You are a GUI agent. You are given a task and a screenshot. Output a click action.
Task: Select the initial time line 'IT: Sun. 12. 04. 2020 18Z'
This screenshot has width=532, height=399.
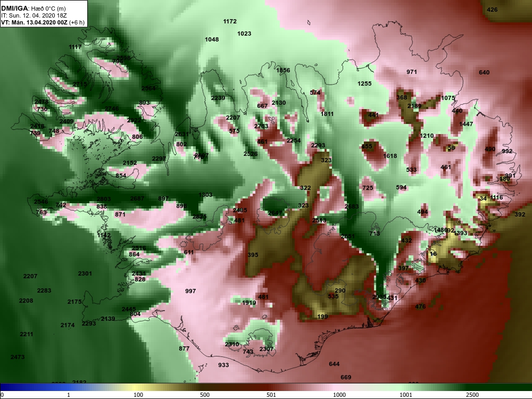(34, 15)
